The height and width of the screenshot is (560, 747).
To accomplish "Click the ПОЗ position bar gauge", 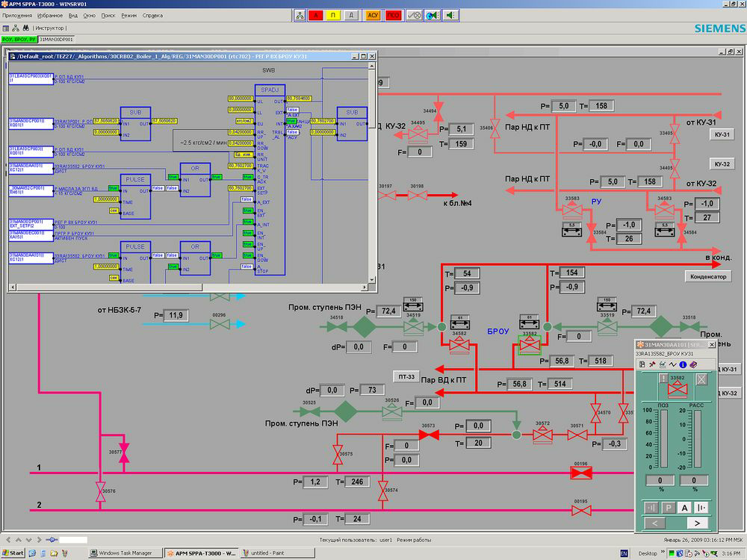I will (x=663, y=438).
